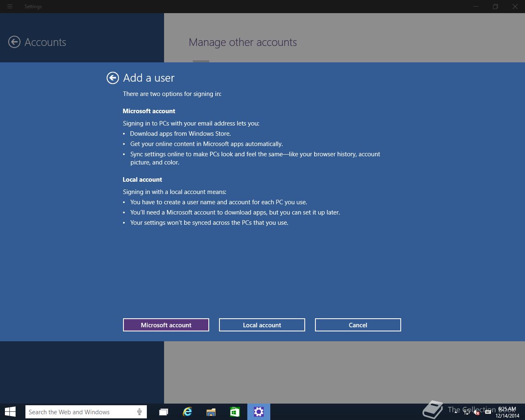Click 'Get your online content in Microsoft apps' line
The height and width of the screenshot is (420, 525).
click(x=207, y=144)
